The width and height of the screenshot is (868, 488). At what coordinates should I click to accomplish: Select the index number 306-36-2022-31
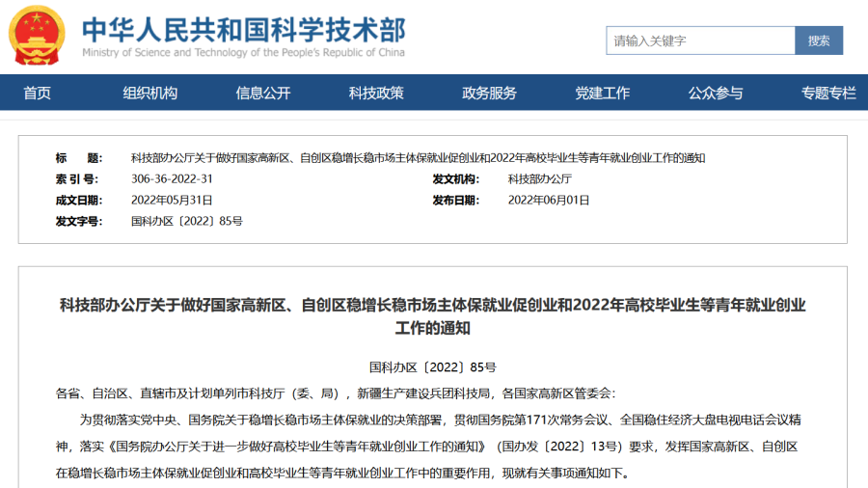172,179
